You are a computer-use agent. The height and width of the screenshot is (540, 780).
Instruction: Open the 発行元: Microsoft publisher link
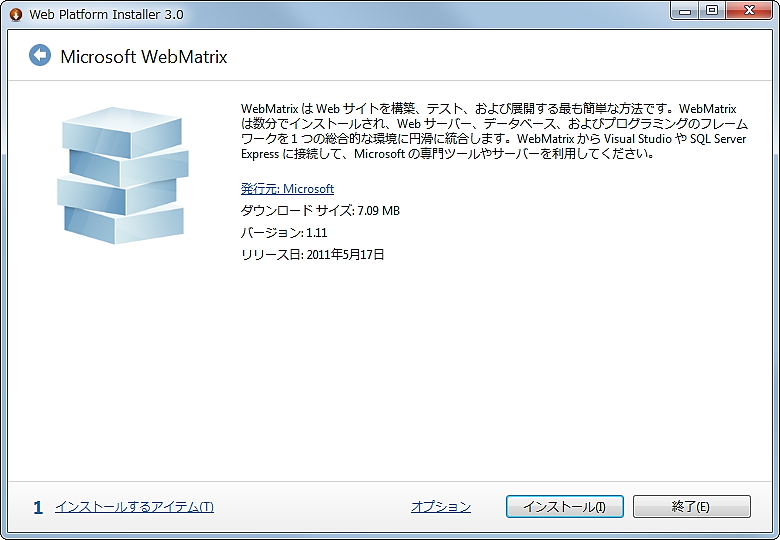[287, 189]
